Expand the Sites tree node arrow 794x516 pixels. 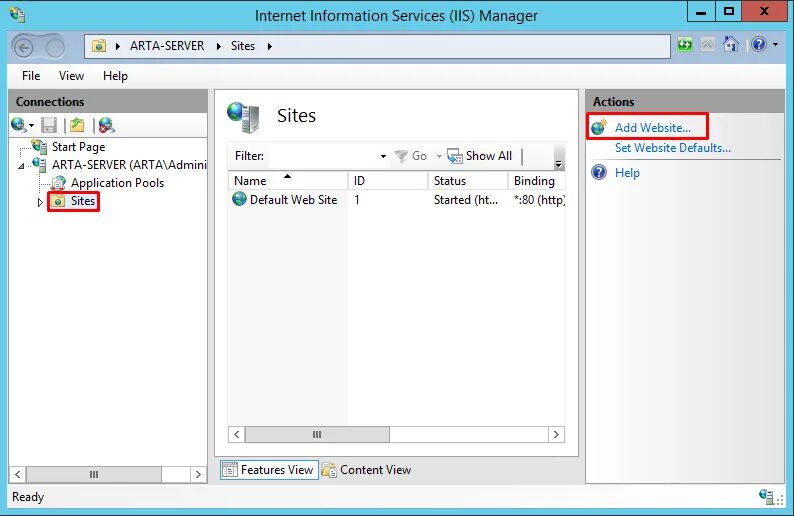[x=40, y=202]
